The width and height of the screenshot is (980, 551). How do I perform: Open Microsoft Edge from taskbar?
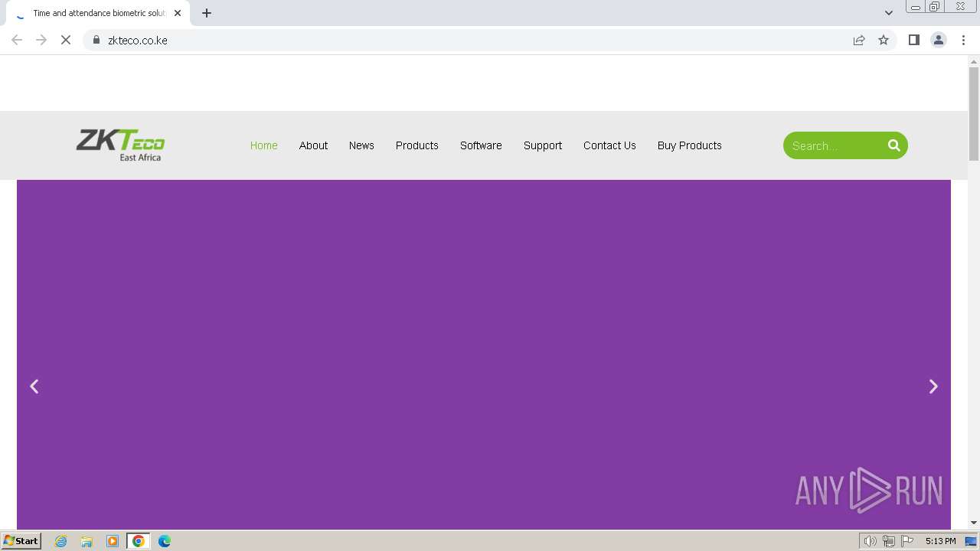165,541
